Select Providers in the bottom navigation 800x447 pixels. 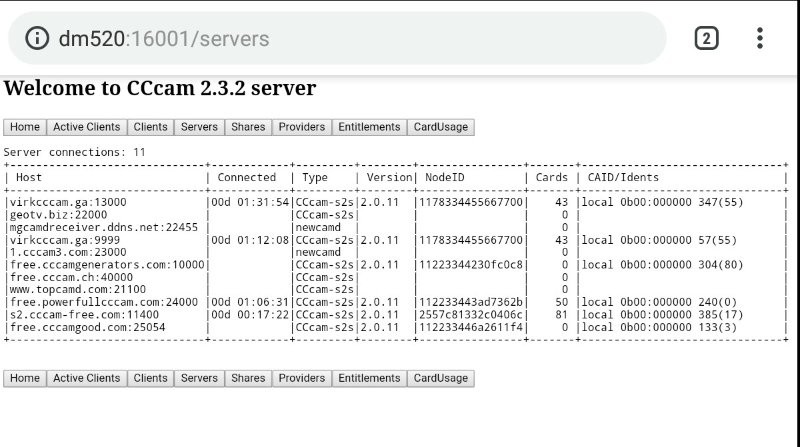[302, 378]
